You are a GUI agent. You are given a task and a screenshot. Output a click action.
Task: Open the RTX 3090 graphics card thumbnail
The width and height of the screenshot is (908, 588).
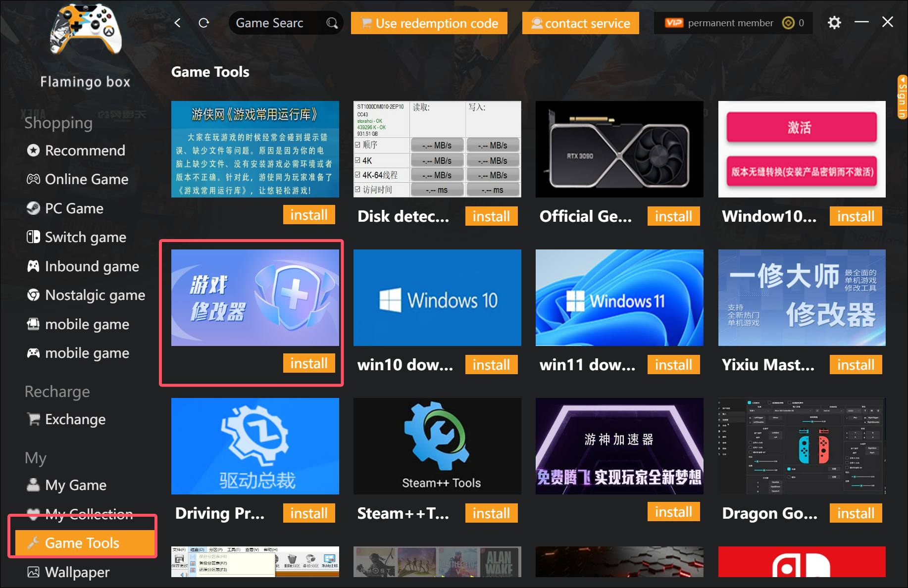[619, 149]
